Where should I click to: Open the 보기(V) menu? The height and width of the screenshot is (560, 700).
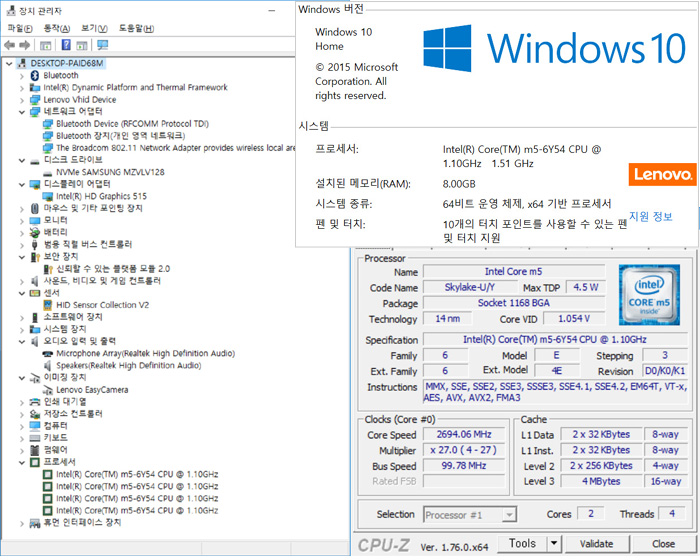tap(94, 29)
